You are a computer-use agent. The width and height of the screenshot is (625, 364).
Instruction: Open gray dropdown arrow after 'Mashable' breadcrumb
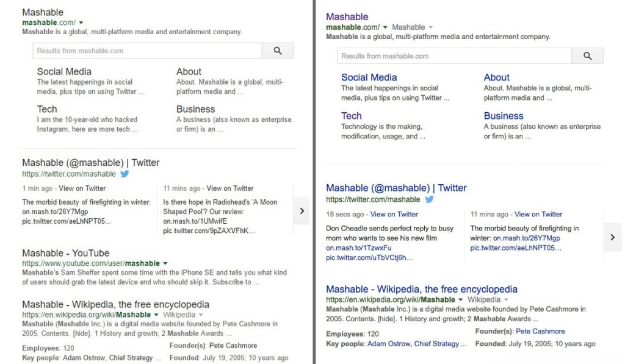pos(430,27)
